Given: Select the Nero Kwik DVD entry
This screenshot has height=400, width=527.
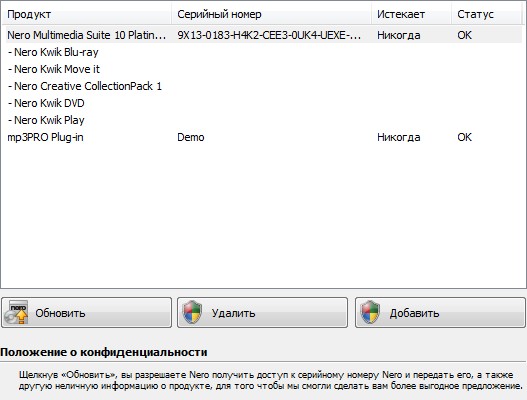Looking at the screenshot, I should (x=46, y=103).
